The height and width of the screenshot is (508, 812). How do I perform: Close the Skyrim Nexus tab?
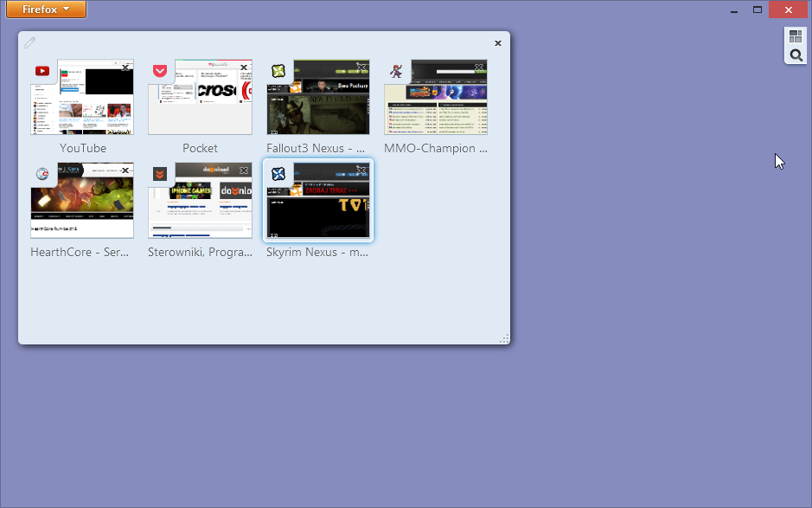click(361, 170)
